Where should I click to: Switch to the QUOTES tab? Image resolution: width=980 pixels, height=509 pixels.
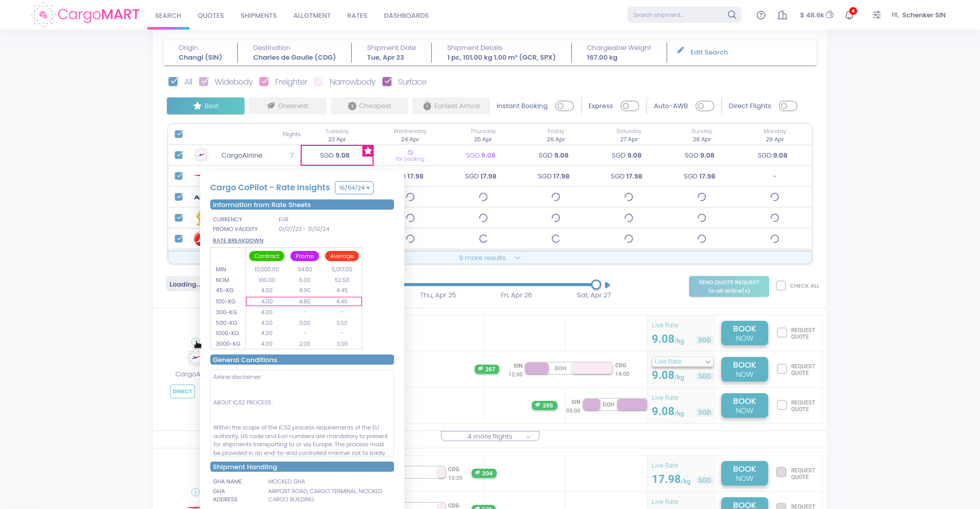click(x=210, y=15)
